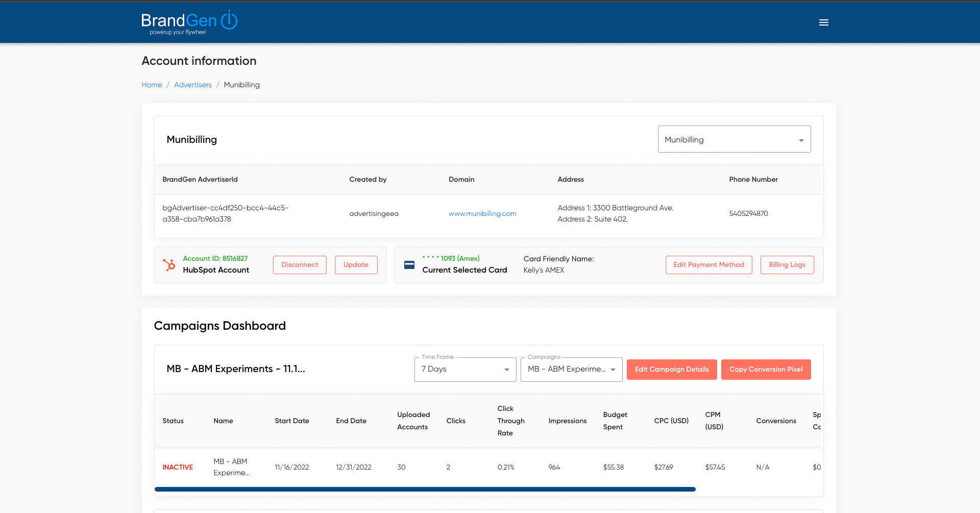The height and width of the screenshot is (513, 980).
Task: Click the BrandGen logo
Action: [189, 22]
